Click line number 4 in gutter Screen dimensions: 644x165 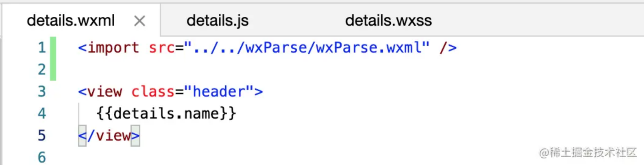[41, 114]
